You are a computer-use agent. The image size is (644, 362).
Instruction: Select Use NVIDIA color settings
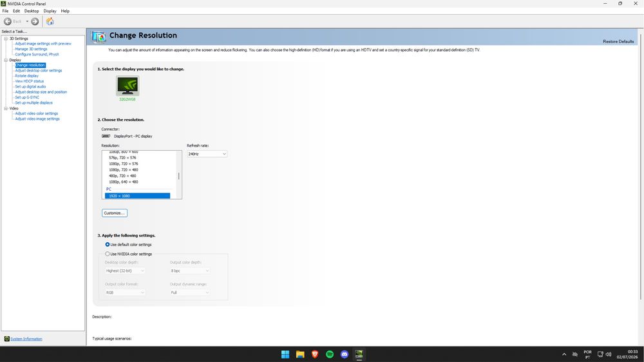pos(107,254)
